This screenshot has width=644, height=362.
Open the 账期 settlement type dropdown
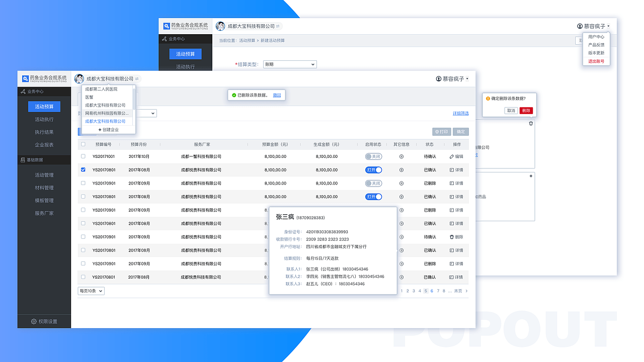290,64
